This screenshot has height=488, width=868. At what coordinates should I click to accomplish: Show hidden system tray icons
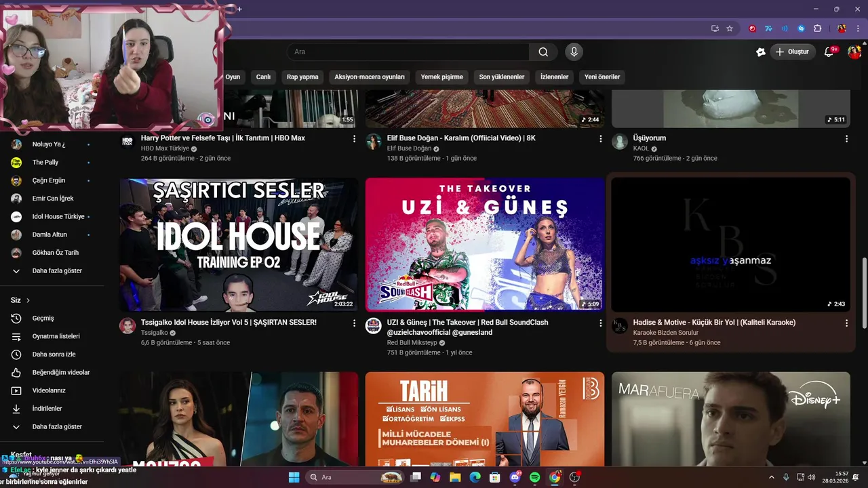click(771, 477)
